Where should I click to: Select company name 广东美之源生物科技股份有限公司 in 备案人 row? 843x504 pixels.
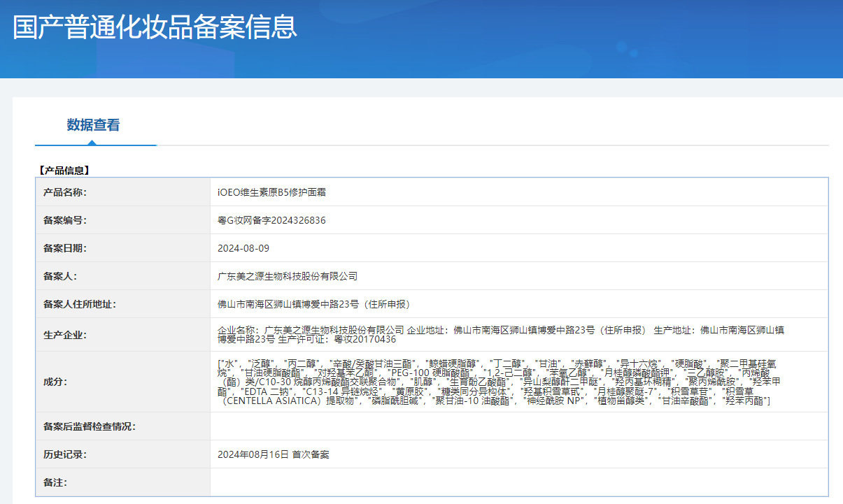[x=288, y=276]
